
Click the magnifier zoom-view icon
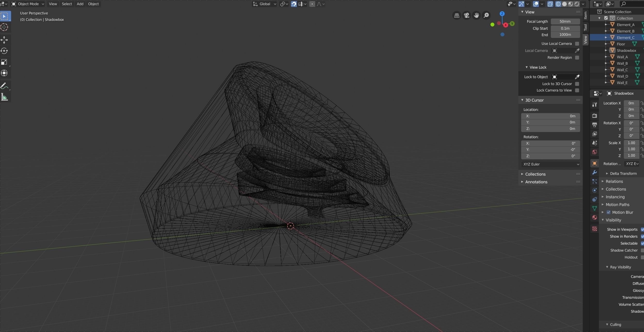click(486, 15)
